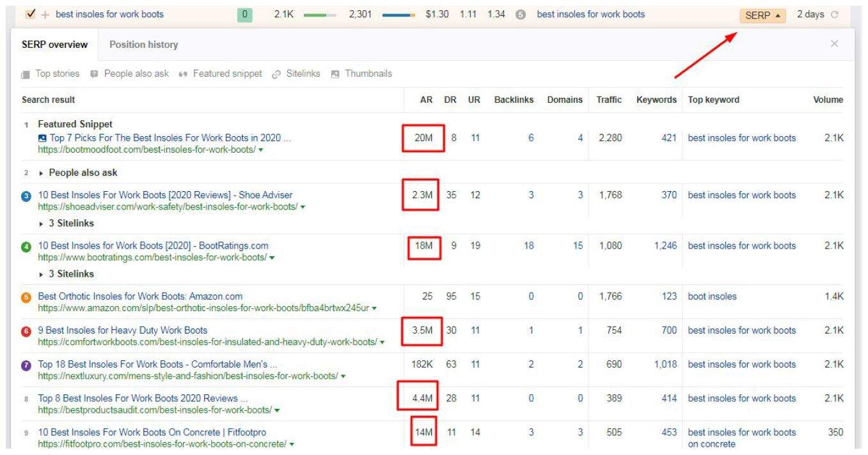
Task: Select the SERP overview tab
Action: click(x=54, y=45)
